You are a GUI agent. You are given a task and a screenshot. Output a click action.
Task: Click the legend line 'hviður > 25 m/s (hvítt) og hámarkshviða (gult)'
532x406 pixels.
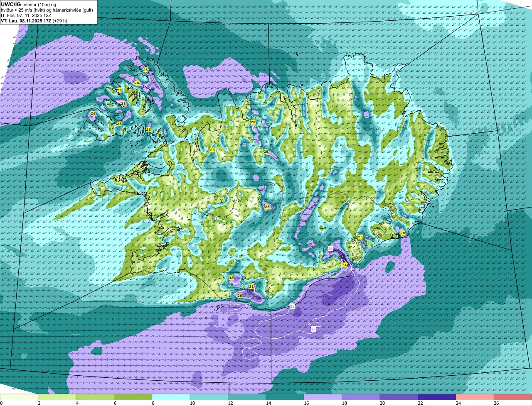point(47,10)
